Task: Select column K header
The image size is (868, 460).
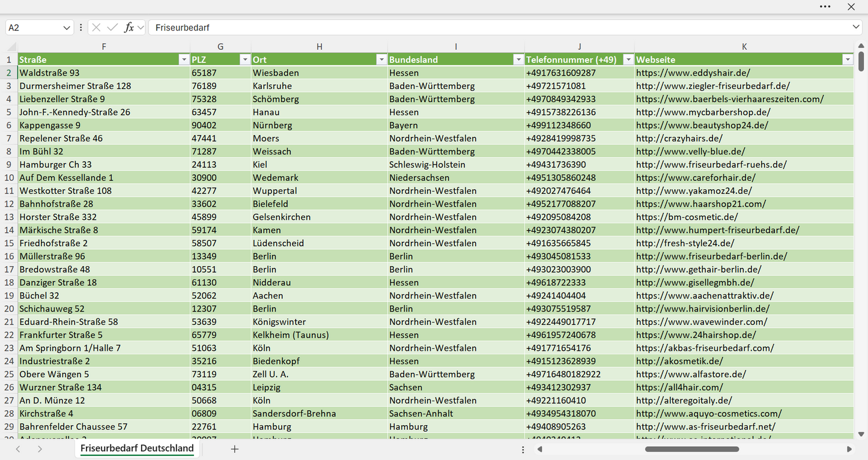Action: tap(744, 47)
